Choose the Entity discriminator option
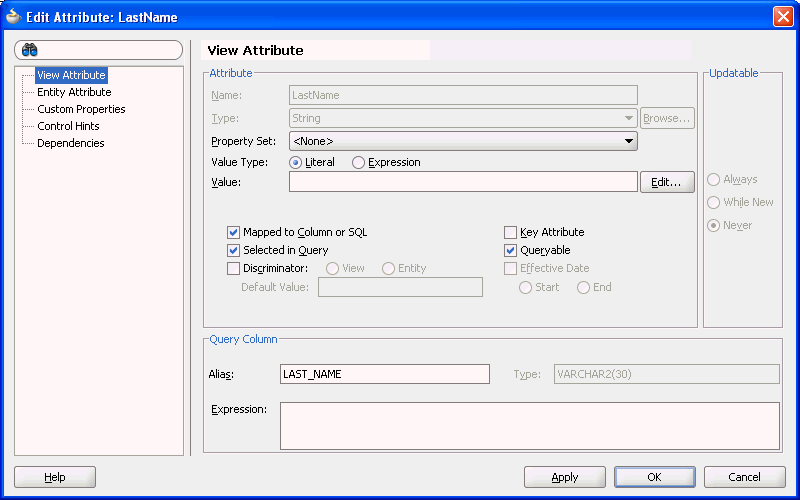This screenshot has height=500, width=800. 388,268
